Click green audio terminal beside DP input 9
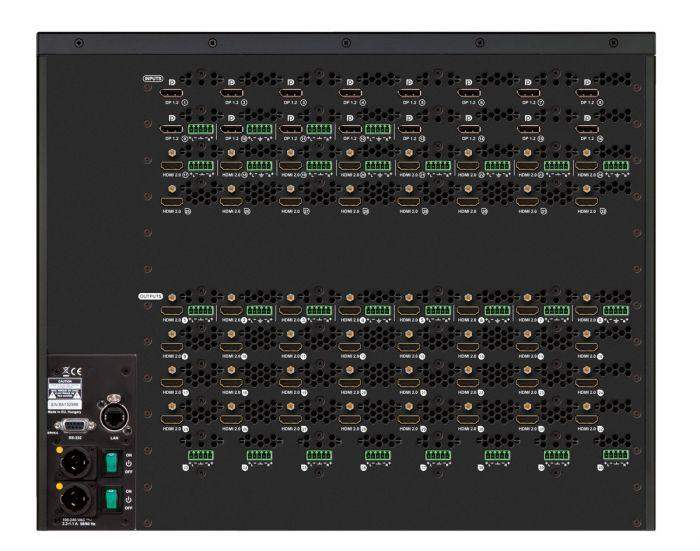 (201, 129)
